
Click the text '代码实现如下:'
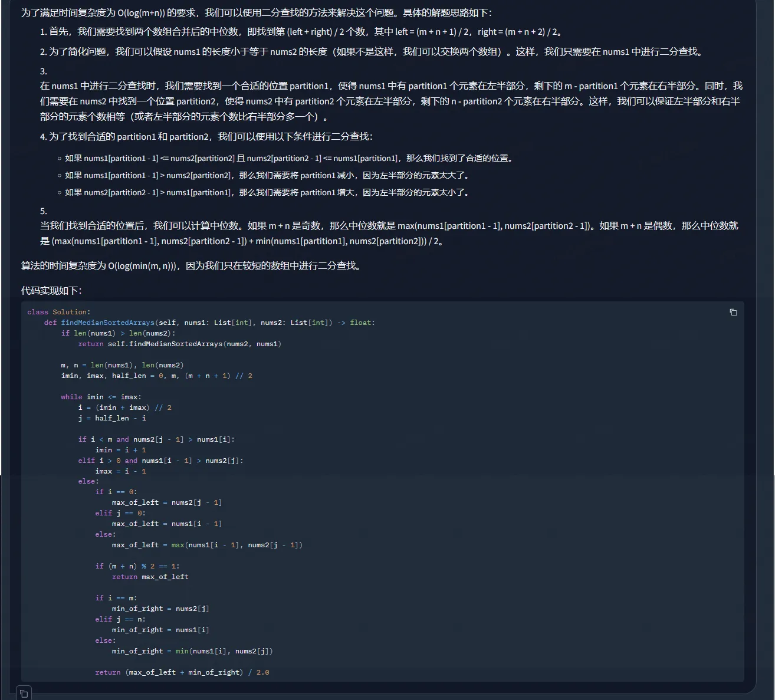click(51, 291)
